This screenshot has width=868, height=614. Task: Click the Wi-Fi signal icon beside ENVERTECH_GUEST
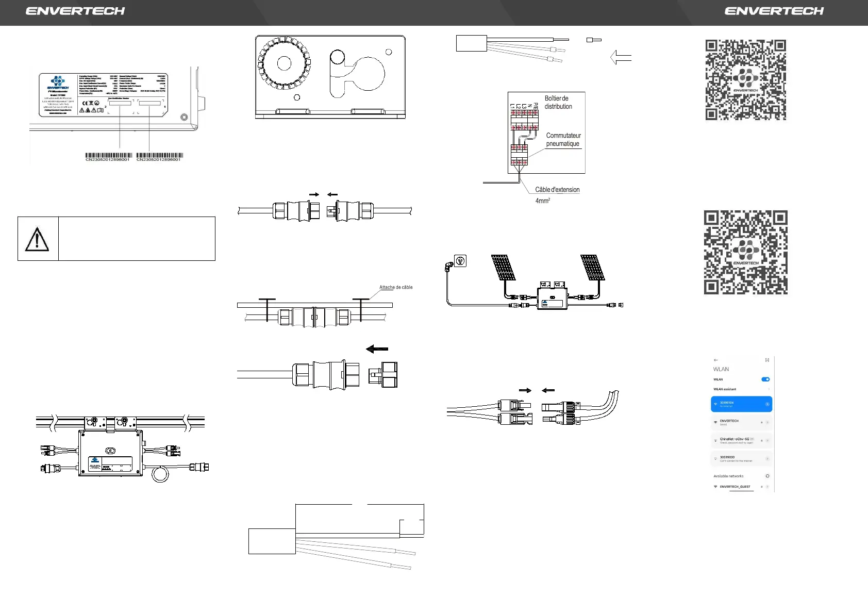[715, 487]
